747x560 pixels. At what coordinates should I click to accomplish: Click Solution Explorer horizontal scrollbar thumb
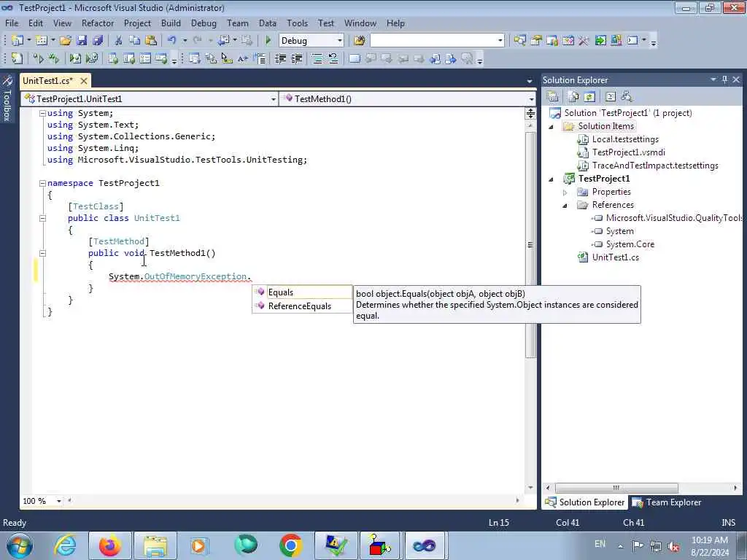tap(616, 488)
